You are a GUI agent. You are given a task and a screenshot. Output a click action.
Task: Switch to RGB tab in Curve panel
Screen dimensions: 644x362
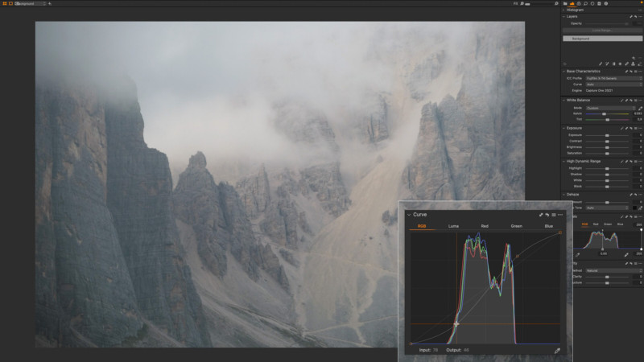pos(422,226)
